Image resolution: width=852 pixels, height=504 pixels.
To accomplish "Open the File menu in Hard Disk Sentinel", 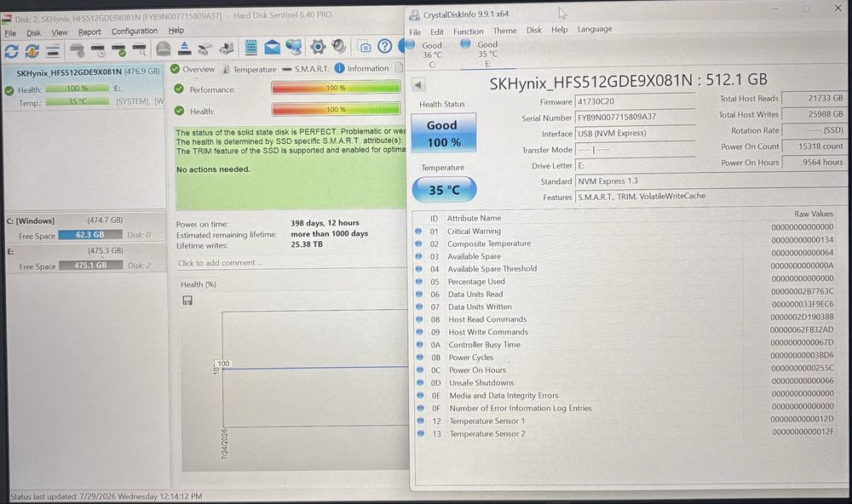I will click(10, 33).
